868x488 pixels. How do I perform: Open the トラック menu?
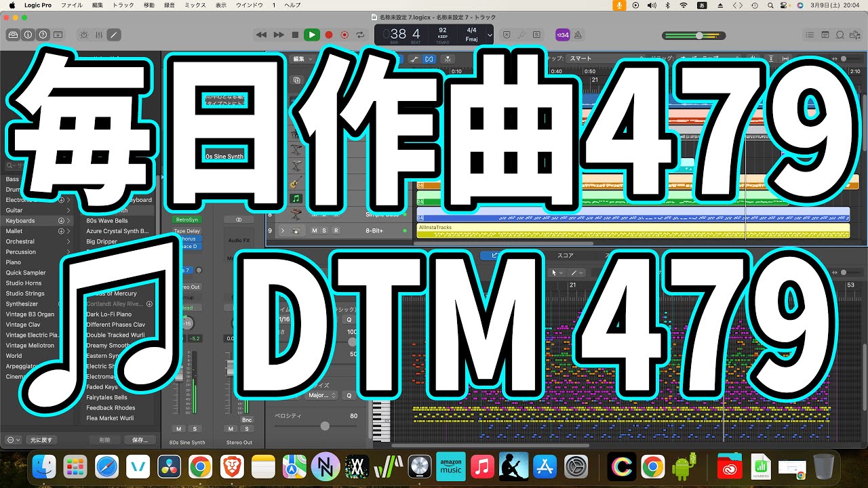124,5
